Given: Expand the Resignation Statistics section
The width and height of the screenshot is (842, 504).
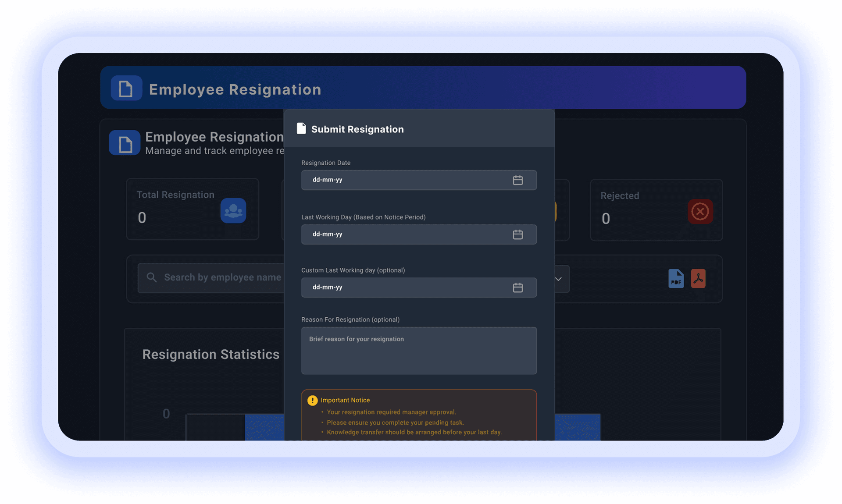Looking at the screenshot, I should tap(211, 355).
